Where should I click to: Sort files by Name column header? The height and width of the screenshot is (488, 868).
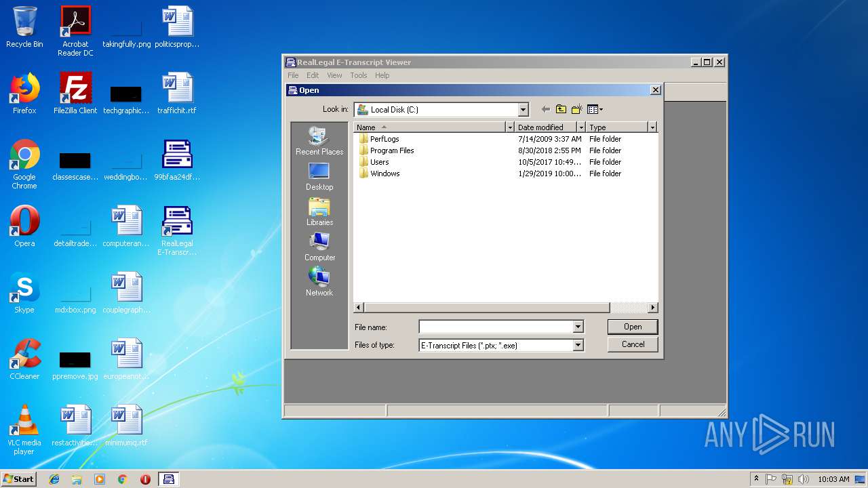(430, 127)
